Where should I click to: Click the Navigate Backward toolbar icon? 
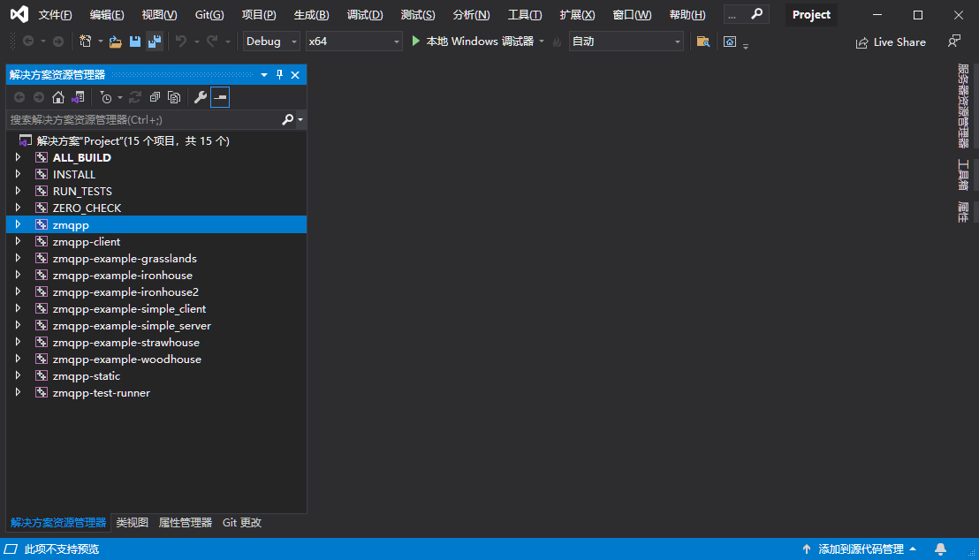pyautogui.click(x=28, y=42)
